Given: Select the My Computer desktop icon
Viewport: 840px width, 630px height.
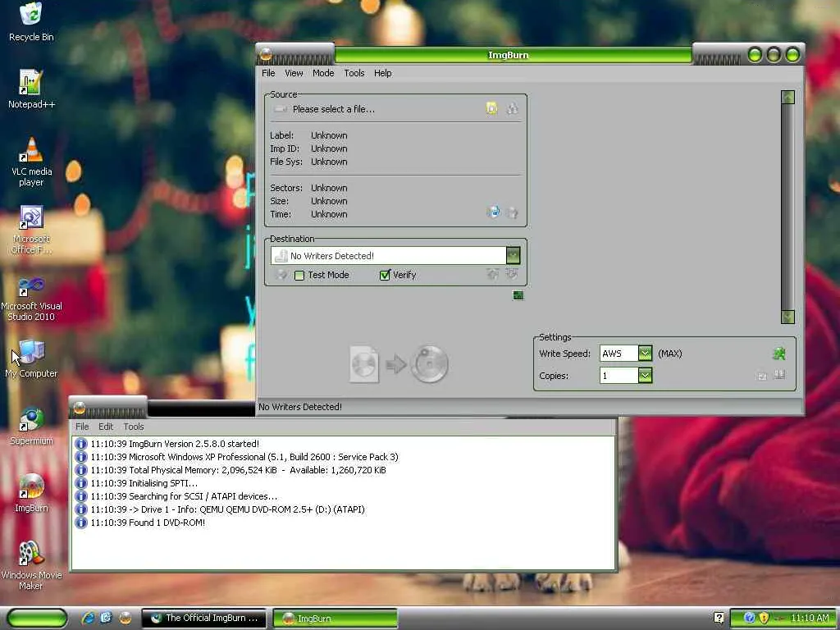Looking at the screenshot, I should pos(31,358).
